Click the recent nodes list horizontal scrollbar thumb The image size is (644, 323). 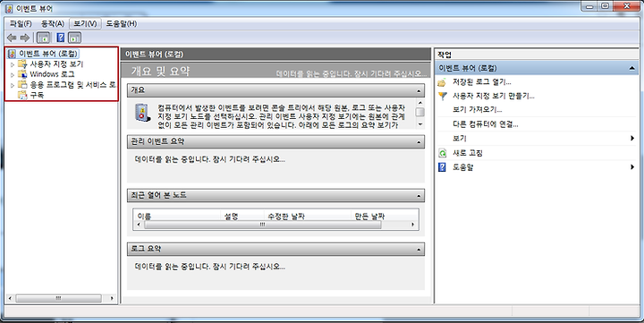[262, 225]
